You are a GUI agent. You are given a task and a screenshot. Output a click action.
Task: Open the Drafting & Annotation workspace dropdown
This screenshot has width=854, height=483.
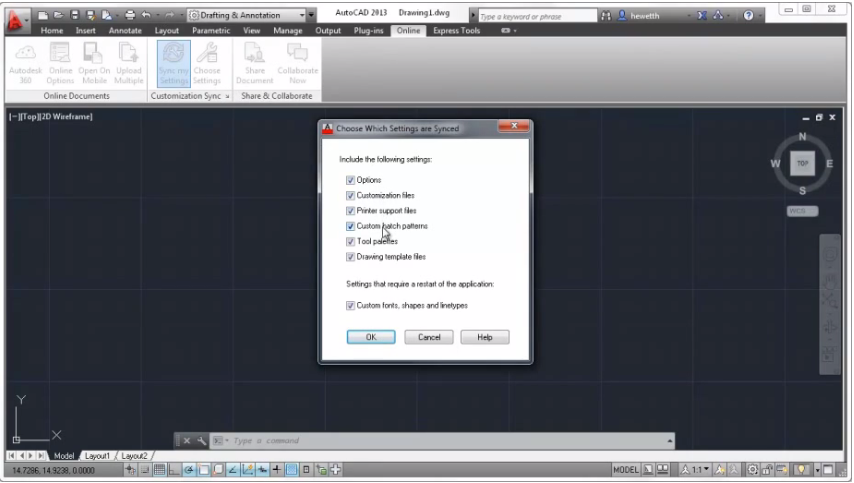tap(250, 16)
